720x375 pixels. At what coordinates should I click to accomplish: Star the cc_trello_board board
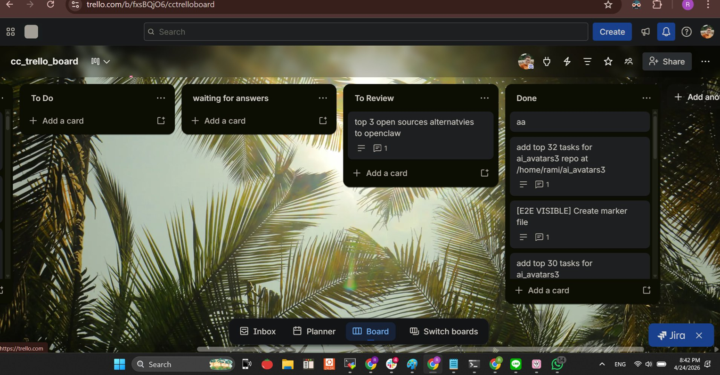point(608,62)
